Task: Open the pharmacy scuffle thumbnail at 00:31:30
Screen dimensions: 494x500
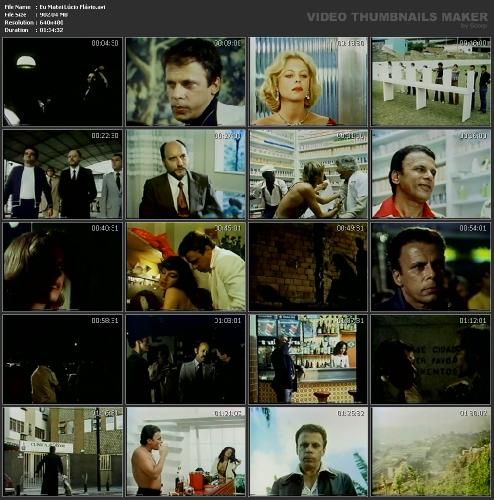Action: [309, 174]
